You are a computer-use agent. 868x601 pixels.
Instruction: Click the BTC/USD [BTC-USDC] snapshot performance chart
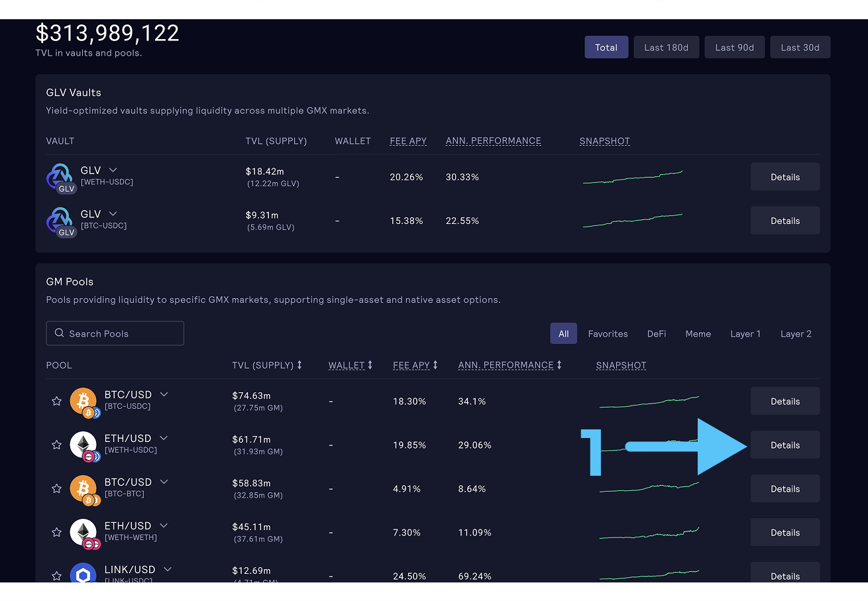tap(649, 401)
